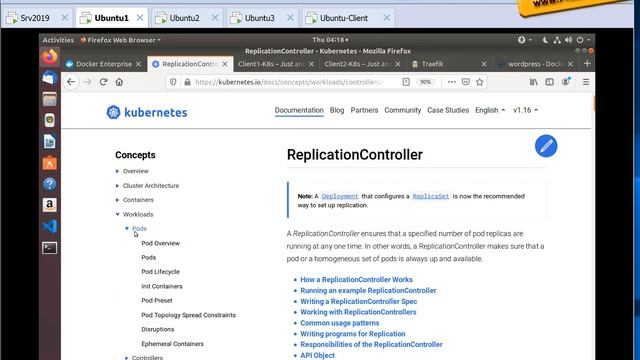Close the ReplicationController browser tab

225,64
